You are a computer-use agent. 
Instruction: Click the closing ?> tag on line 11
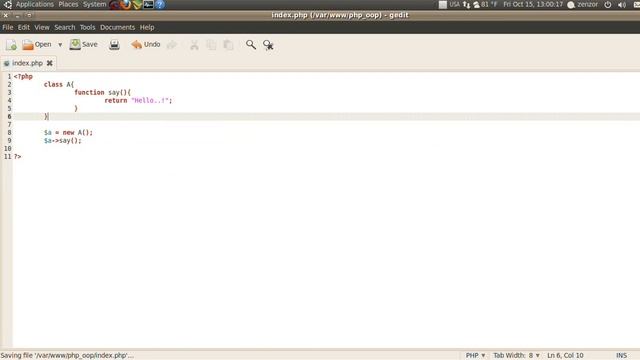coord(18,157)
